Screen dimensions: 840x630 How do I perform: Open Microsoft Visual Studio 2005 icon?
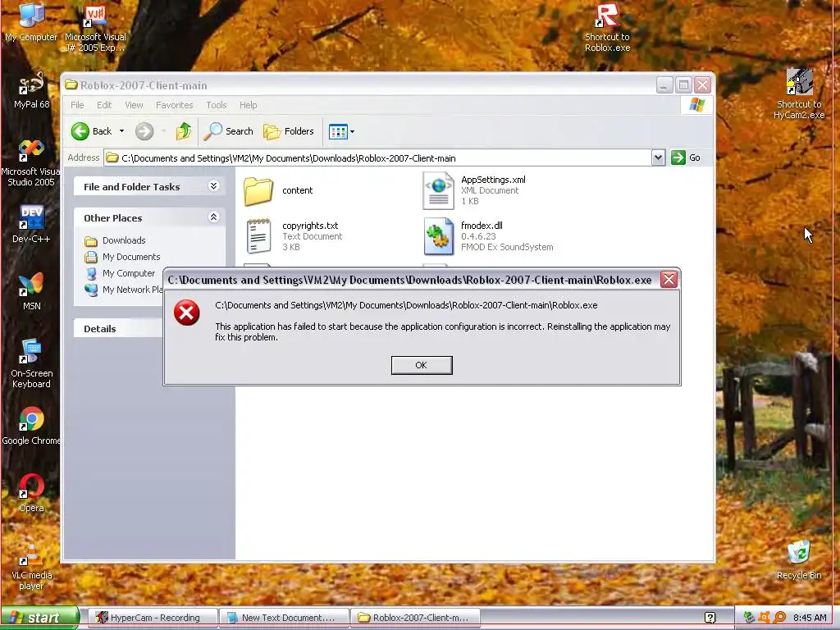tap(31, 162)
